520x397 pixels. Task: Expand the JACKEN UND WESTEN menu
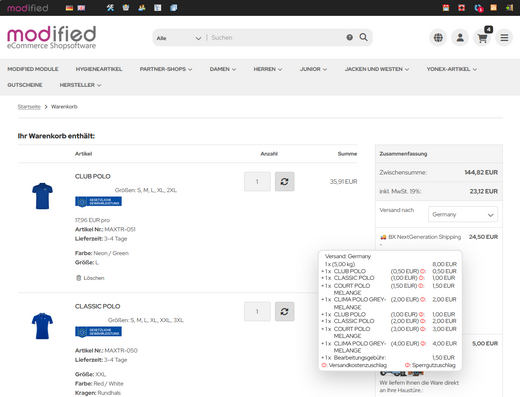(377, 69)
